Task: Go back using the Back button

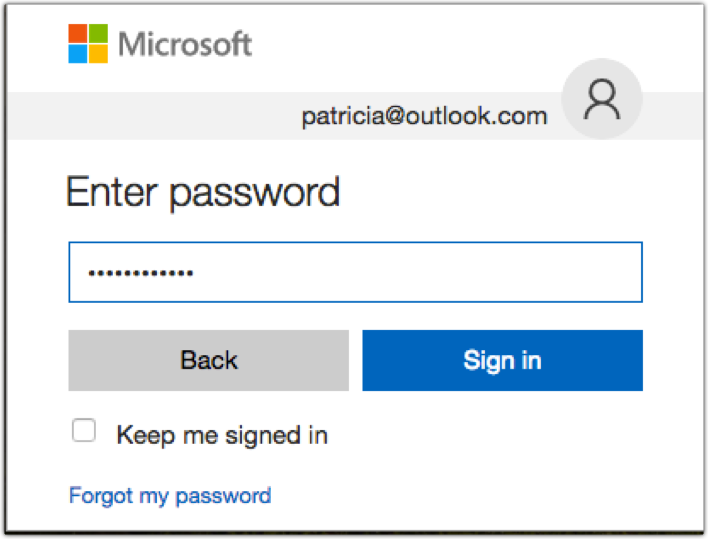Action: tap(208, 360)
